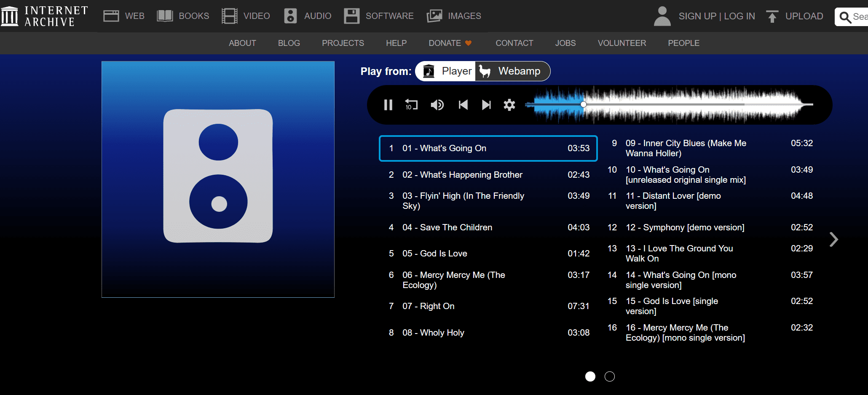This screenshot has width=868, height=395.
Task: Open the Video film-strip icon
Action: click(230, 16)
